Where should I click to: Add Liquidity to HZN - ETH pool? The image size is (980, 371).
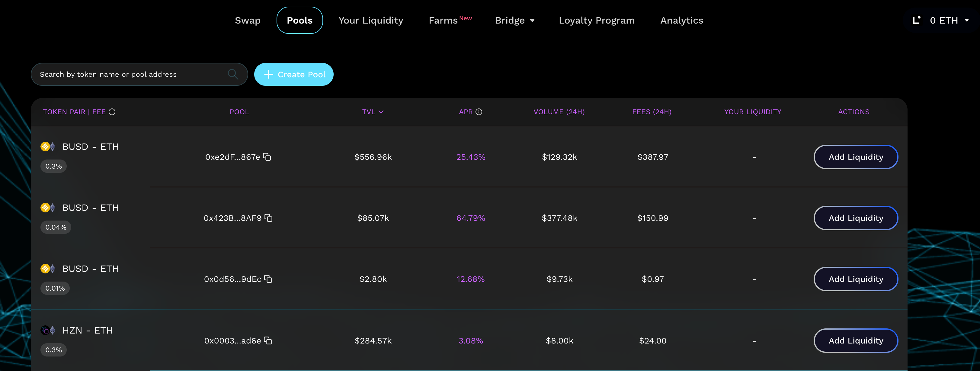click(x=856, y=340)
